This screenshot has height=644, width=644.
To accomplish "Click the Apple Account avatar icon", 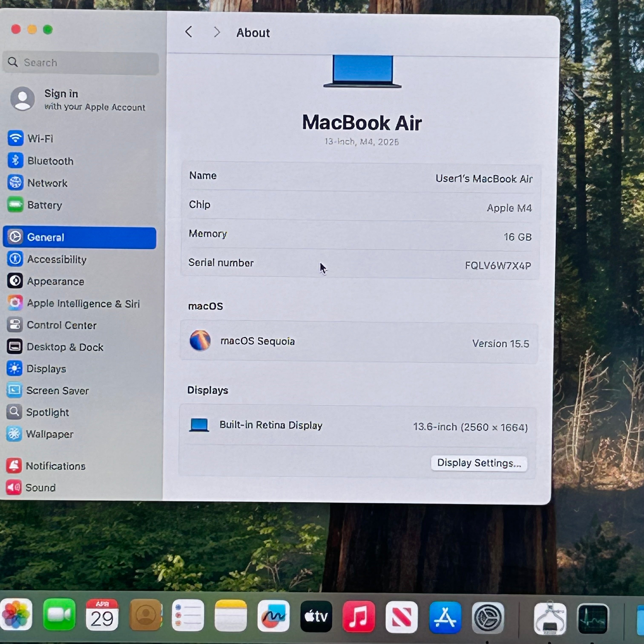I will pyautogui.click(x=23, y=99).
